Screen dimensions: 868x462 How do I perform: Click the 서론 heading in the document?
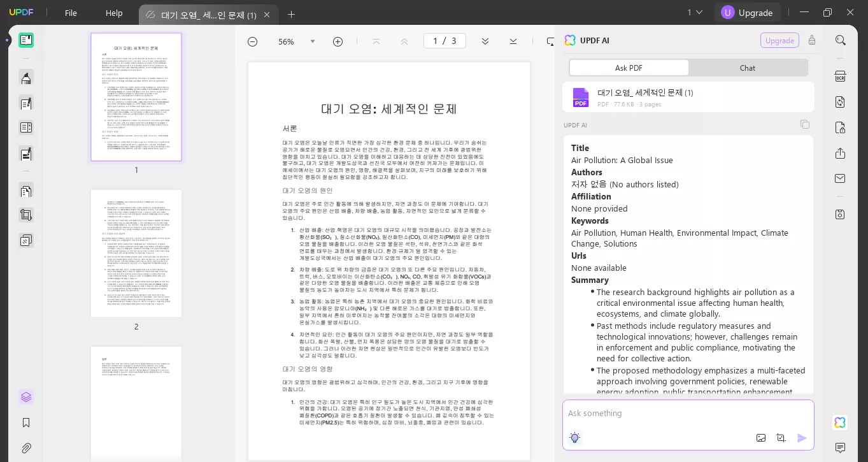click(290, 128)
